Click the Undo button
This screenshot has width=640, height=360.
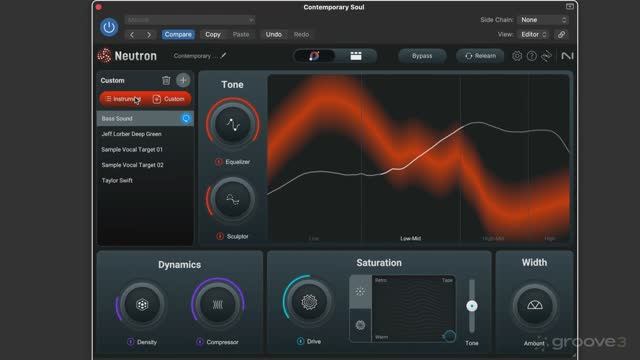[273, 35]
